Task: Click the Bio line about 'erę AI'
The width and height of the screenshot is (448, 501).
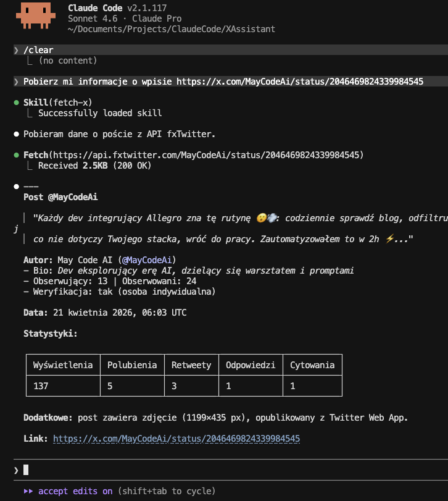Action: 189,271
